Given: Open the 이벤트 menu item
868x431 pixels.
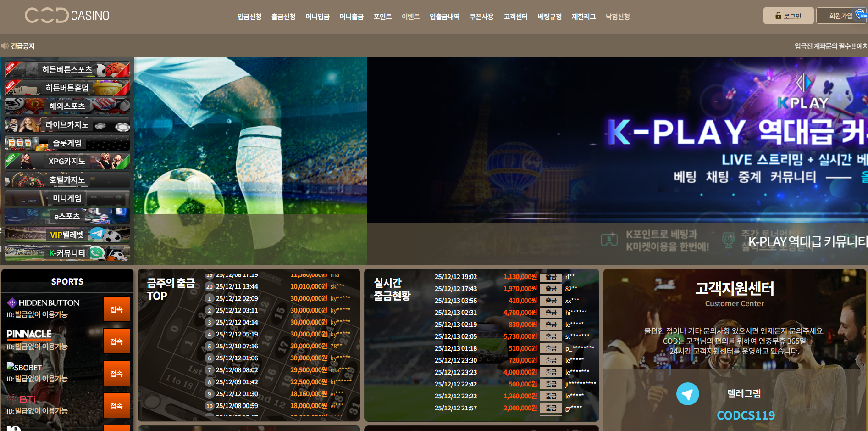Looking at the screenshot, I should (x=410, y=17).
